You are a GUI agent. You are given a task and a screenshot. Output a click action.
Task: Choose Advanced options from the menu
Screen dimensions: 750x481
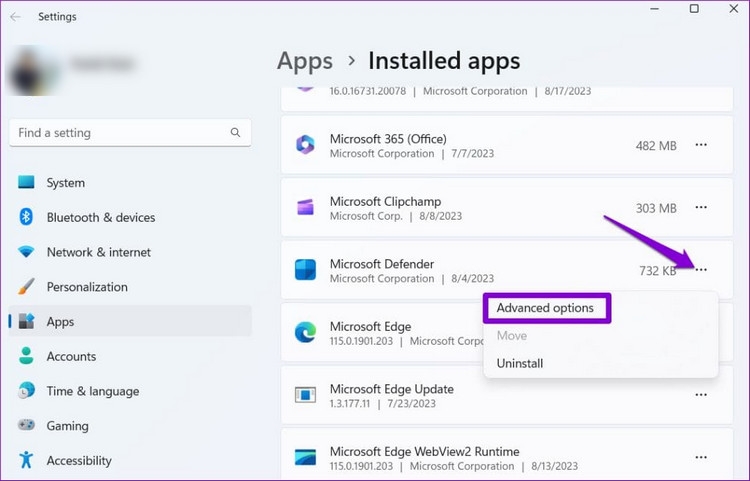tap(545, 308)
